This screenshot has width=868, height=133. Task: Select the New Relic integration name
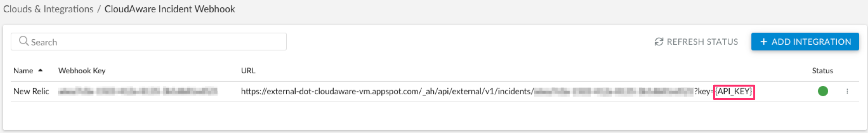tap(31, 91)
